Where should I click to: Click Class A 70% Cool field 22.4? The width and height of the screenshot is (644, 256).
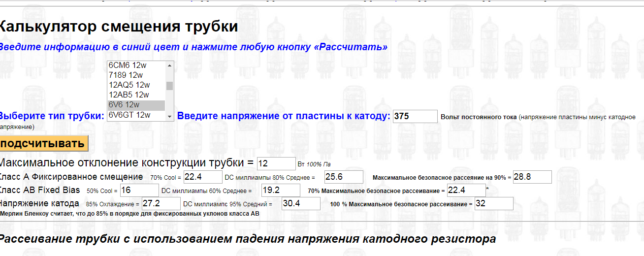click(x=203, y=177)
